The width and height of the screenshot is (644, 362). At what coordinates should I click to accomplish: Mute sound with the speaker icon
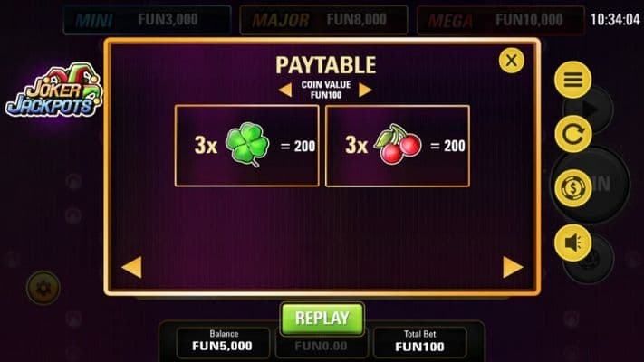573,243
